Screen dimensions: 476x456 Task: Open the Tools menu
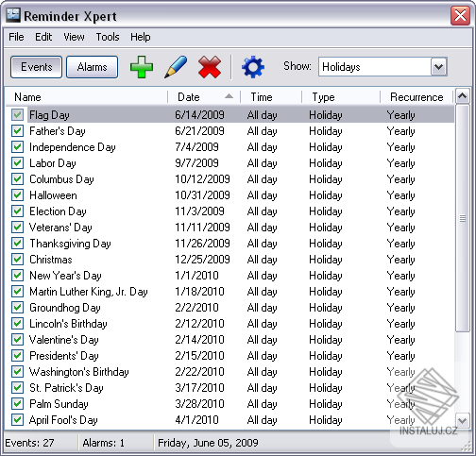[108, 37]
